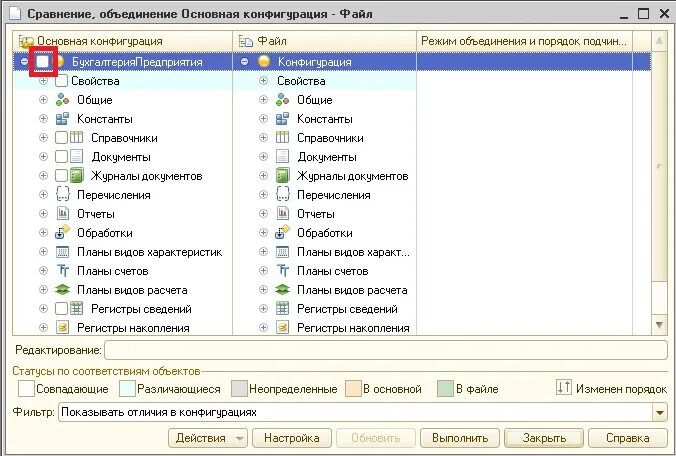Click the Документы icon in the Файл column
The height and width of the screenshot is (456, 676).
click(282, 157)
